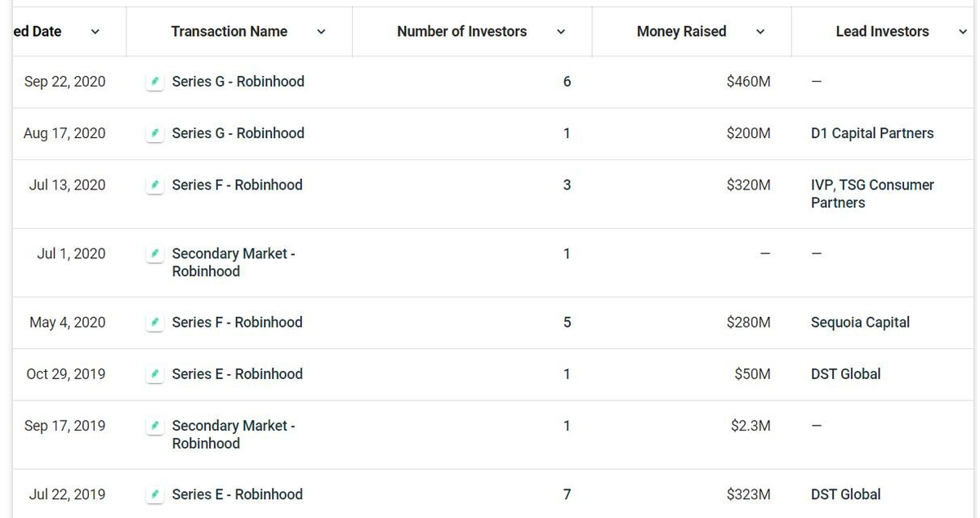Screen dimensions: 980x518
Task: Expand the Transaction Name column chevron
Action: tap(321, 32)
